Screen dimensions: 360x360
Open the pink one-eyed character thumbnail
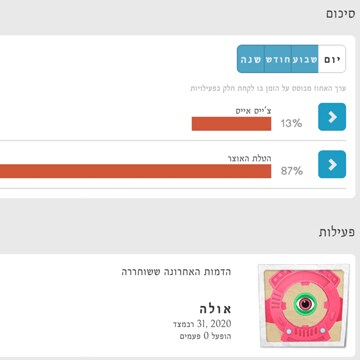(x=304, y=306)
